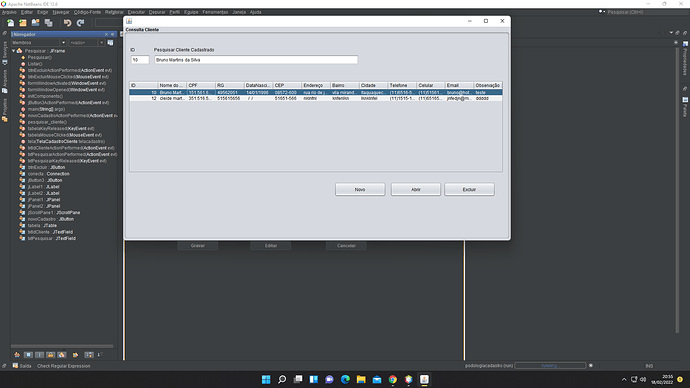The width and height of the screenshot is (690, 388).
Task: Open the Executar menu
Action: [x=136, y=12]
